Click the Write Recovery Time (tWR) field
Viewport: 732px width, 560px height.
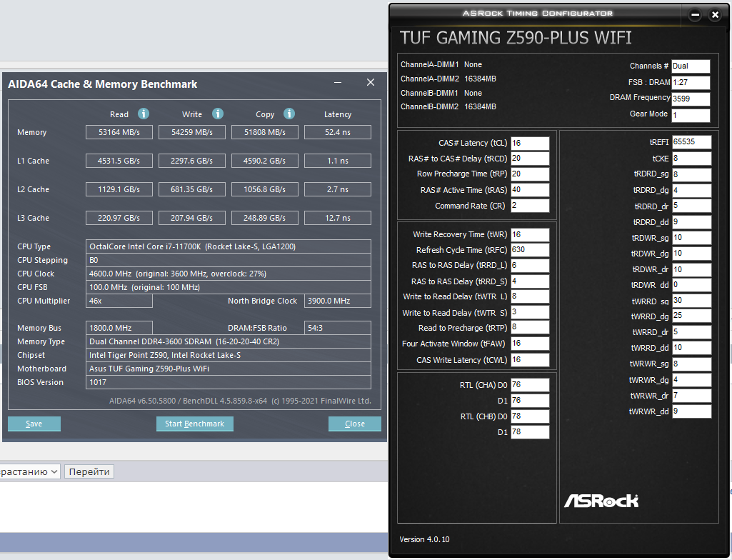(530, 235)
